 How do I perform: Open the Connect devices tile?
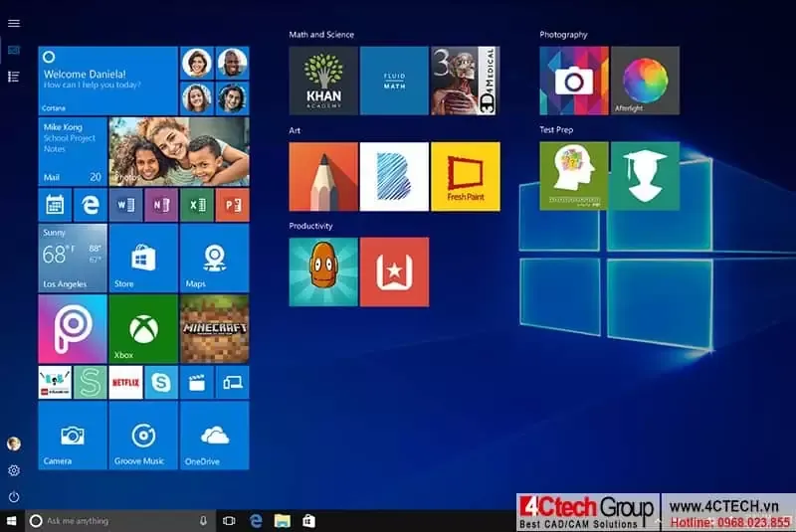[x=233, y=383]
